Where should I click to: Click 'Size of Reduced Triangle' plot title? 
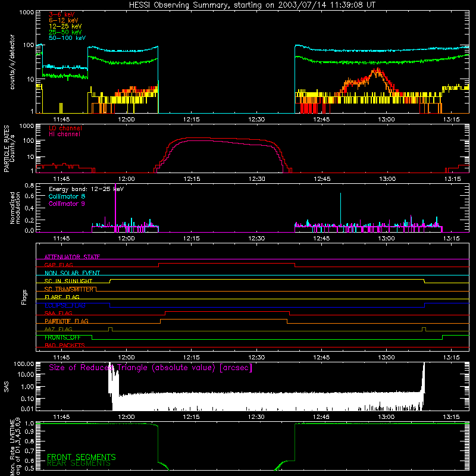tap(151, 368)
